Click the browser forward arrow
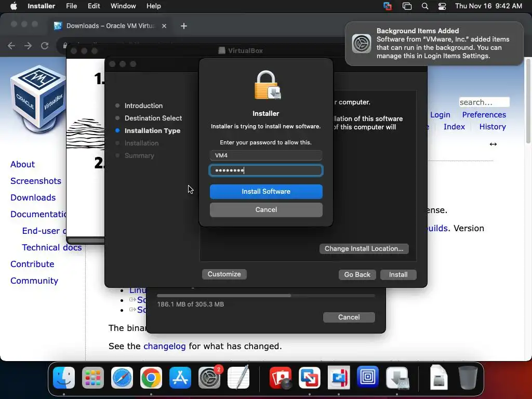The width and height of the screenshot is (532, 399). click(x=28, y=46)
